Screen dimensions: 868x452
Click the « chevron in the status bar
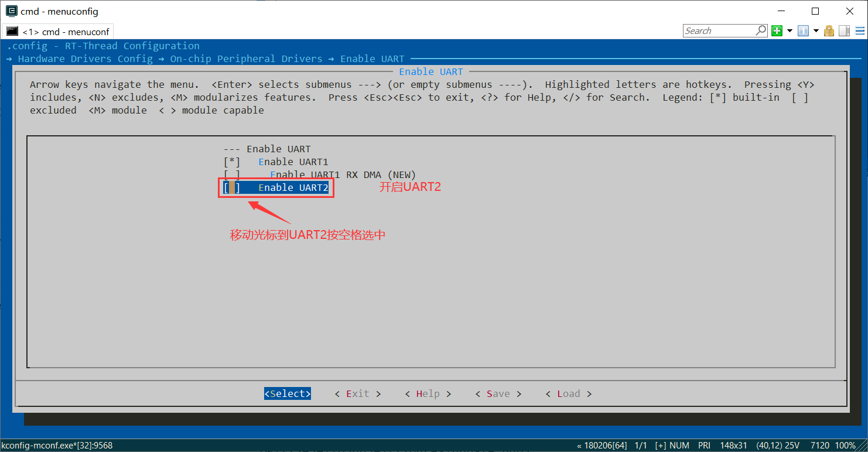pyautogui.click(x=579, y=446)
